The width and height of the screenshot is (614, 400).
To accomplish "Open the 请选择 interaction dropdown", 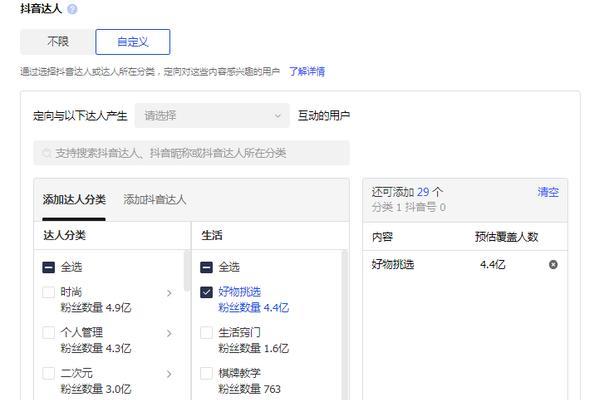I will click(212, 116).
